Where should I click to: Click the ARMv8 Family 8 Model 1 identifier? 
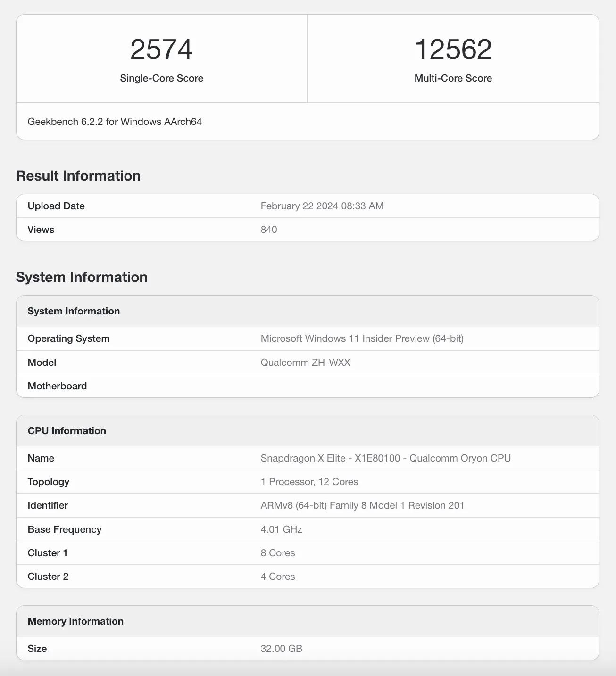pyautogui.click(x=362, y=505)
